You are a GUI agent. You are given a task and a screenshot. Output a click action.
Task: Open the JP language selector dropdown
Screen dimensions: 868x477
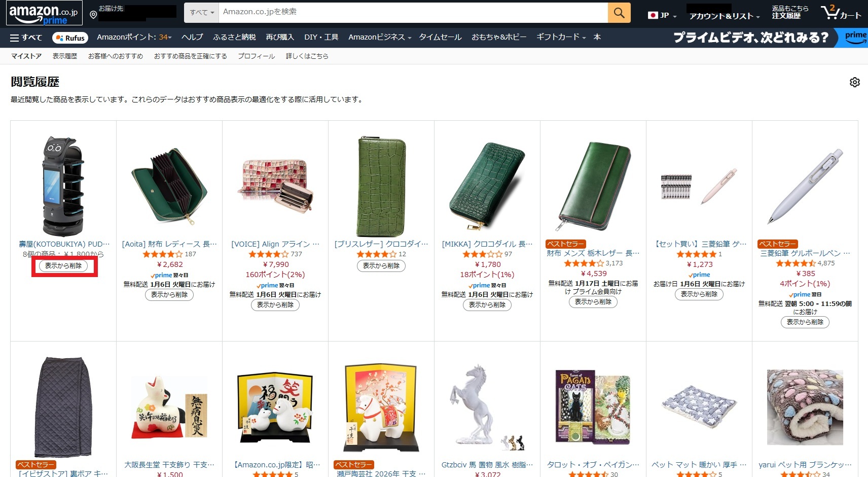662,15
